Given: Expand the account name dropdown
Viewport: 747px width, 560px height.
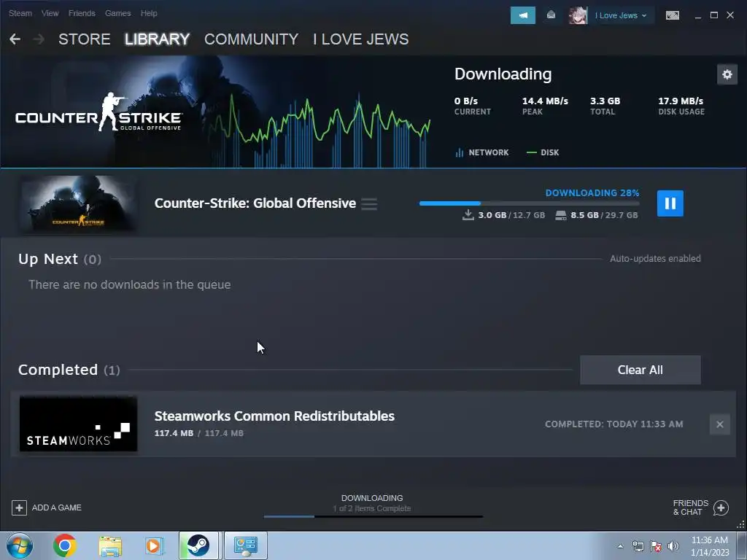Looking at the screenshot, I should [621, 16].
